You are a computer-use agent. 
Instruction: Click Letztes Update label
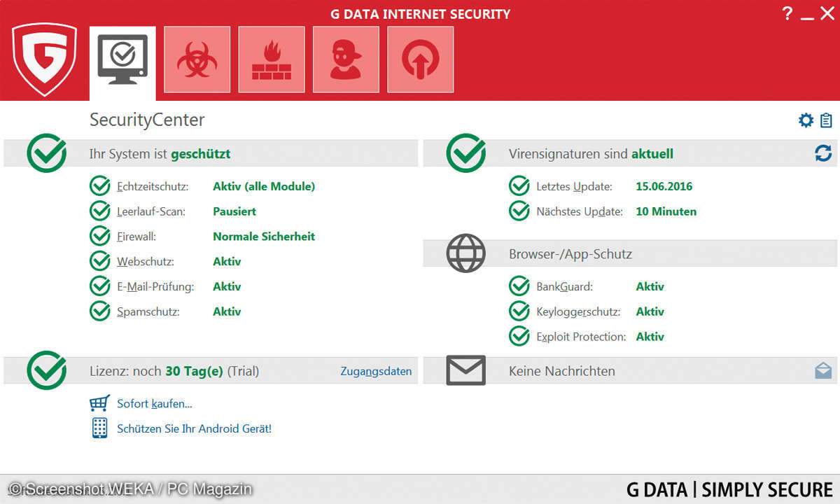(x=574, y=186)
